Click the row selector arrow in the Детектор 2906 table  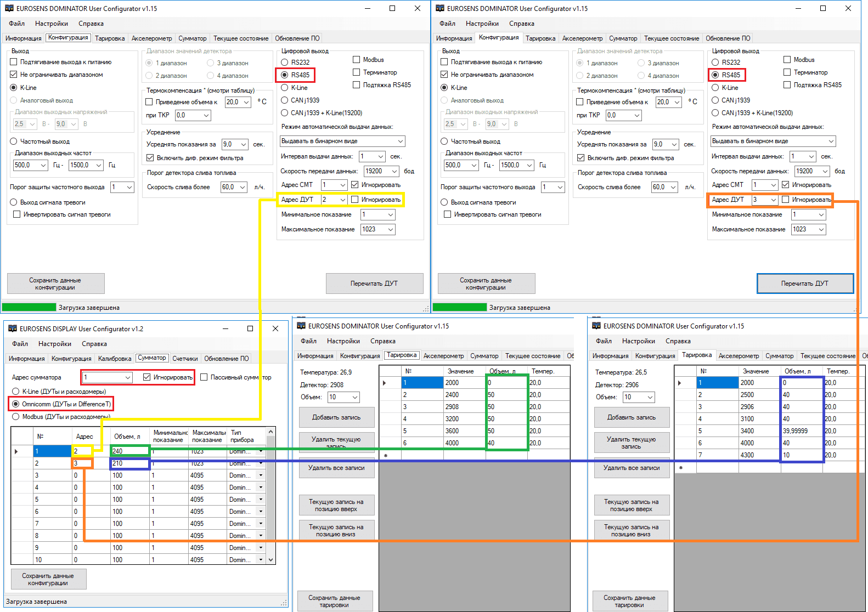(x=679, y=383)
